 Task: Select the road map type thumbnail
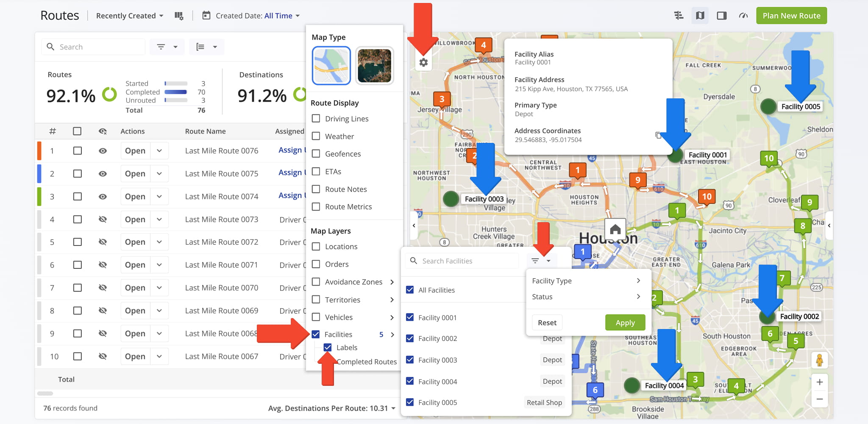click(331, 66)
